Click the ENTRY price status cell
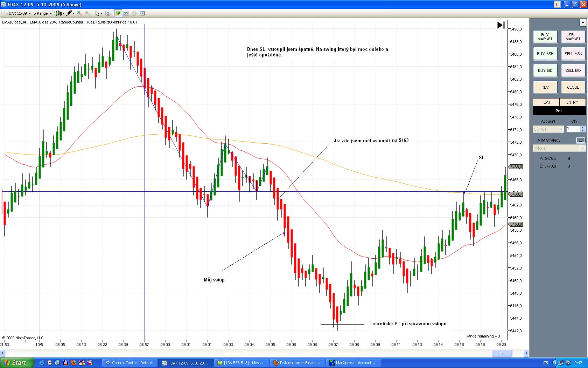 click(572, 102)
